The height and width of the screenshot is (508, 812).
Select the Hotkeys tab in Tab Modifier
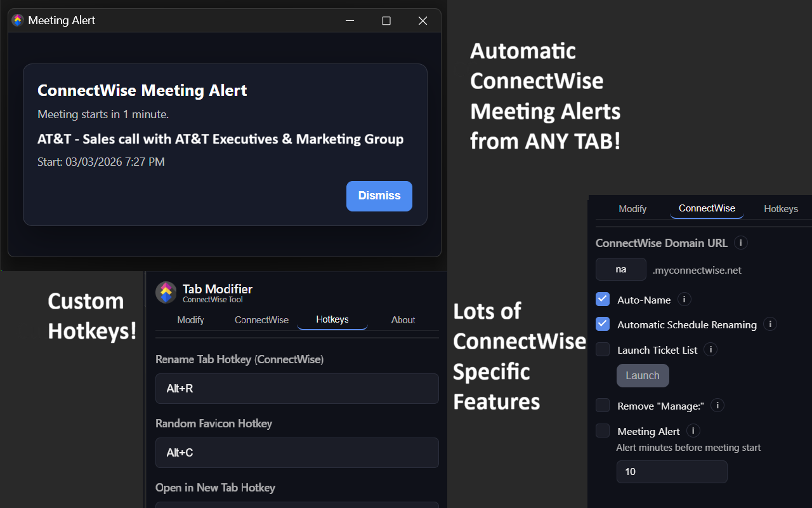pos(332,320)
